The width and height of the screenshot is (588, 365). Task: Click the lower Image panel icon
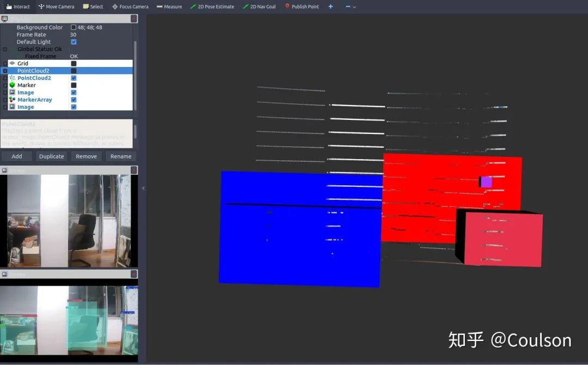point(4,274)
